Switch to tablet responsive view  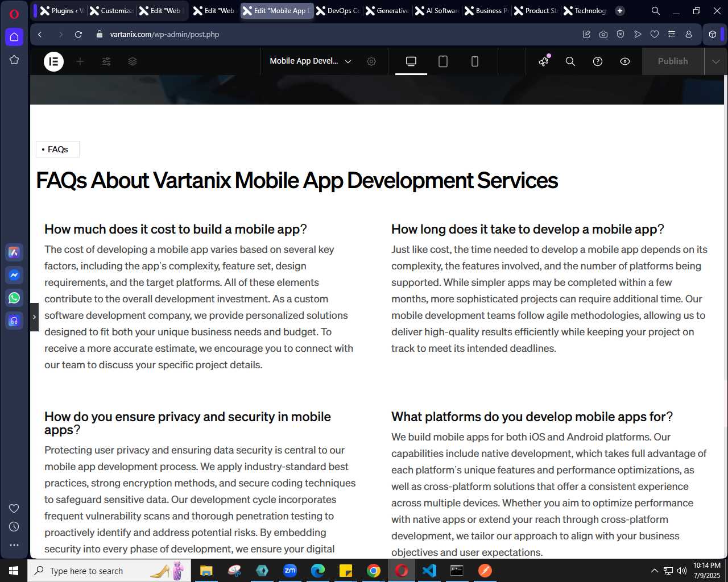[443, 61]
